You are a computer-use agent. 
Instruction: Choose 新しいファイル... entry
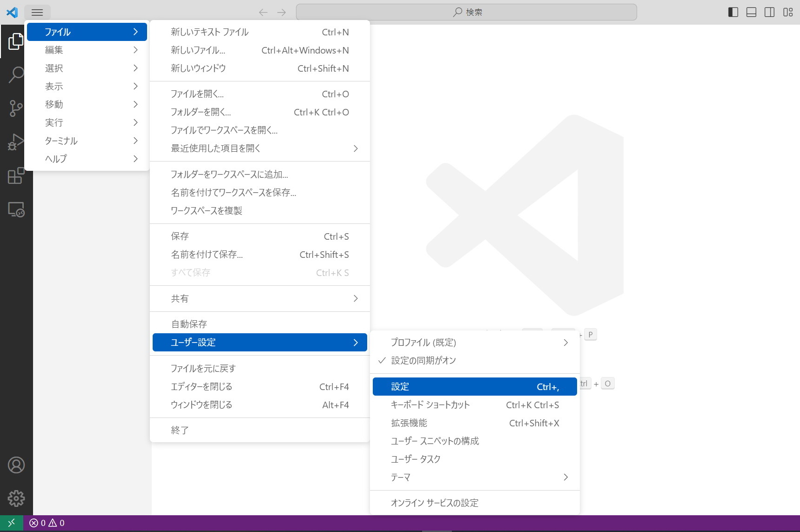(260, 50)
